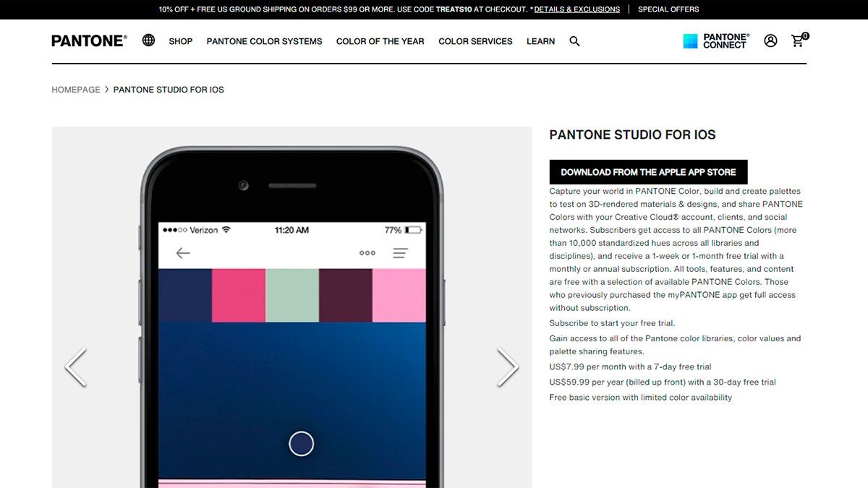This screenshot has height=488, width=868.
Task: Select the mint green swatch on phone
Action: click(292, 295)
